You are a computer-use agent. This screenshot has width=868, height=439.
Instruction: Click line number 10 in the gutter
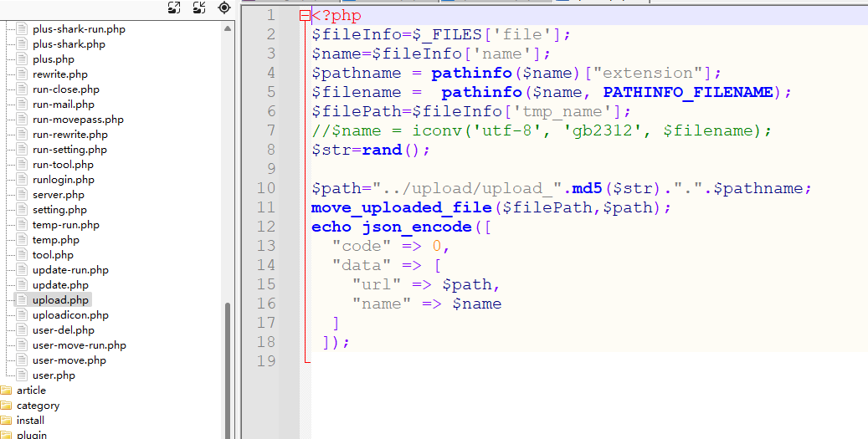point(265,188)
